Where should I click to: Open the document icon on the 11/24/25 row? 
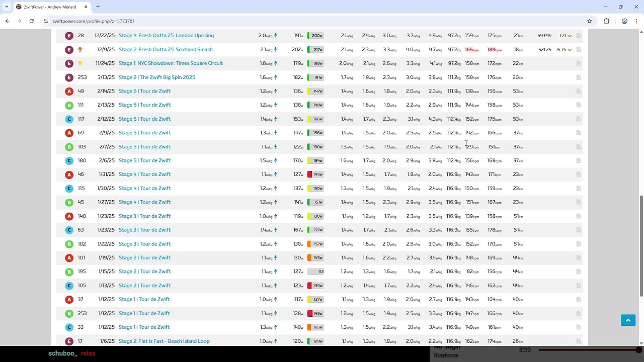(x=579, y=63)
